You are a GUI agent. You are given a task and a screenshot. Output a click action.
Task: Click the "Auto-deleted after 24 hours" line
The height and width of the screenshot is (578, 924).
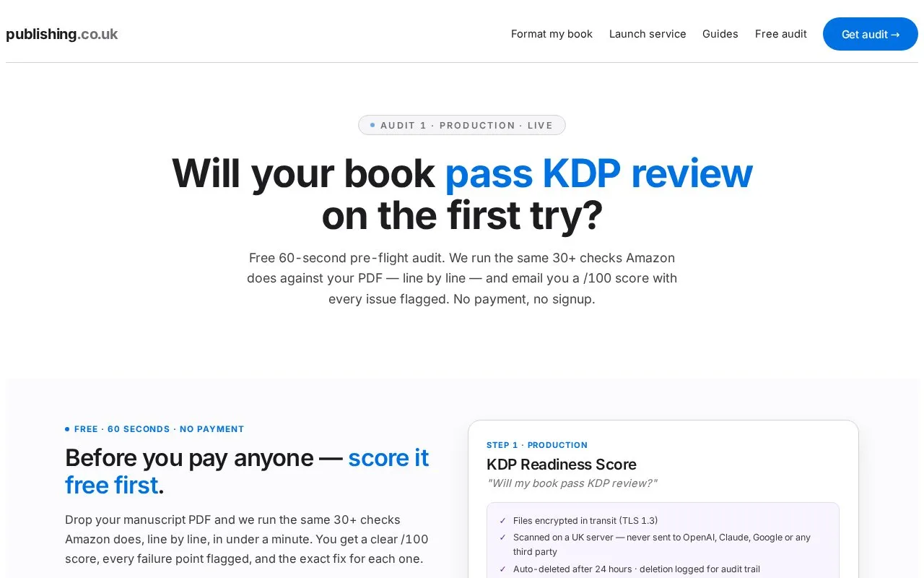[637, 569]
